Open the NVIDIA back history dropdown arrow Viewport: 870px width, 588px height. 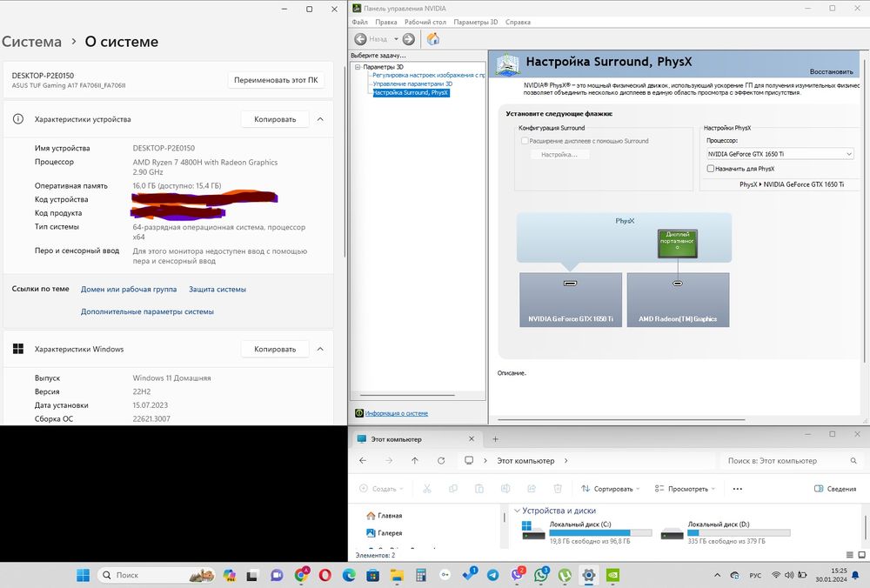pyautogui.click(x=396, y=39)
